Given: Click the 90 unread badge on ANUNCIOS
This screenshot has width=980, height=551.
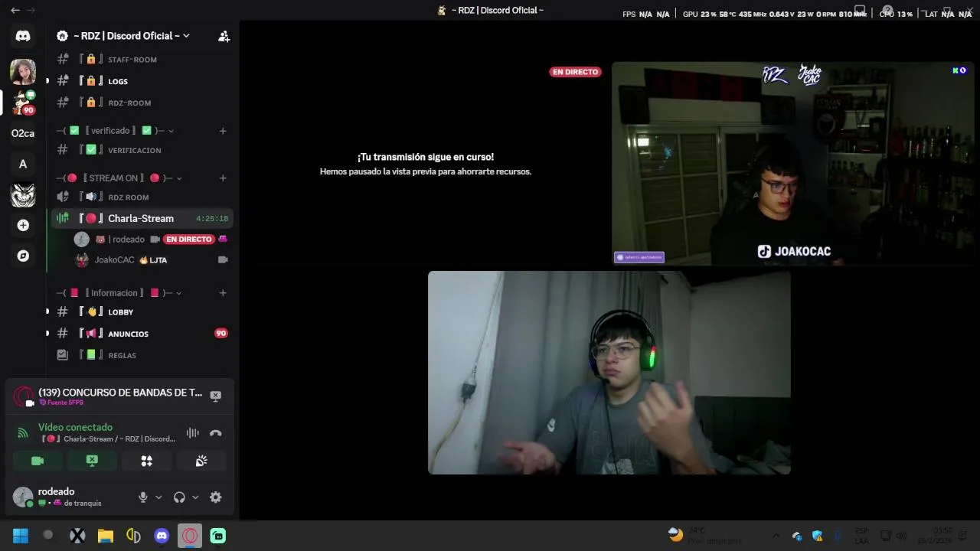Looking at the screenshot, I should tap(221, 334).
